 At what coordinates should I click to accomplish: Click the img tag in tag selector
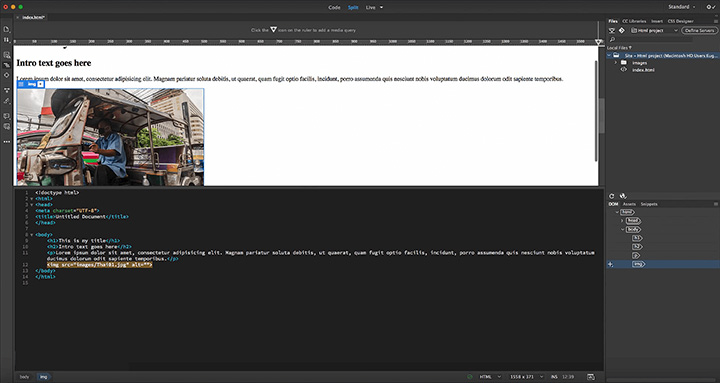click(x=44, y=377)
